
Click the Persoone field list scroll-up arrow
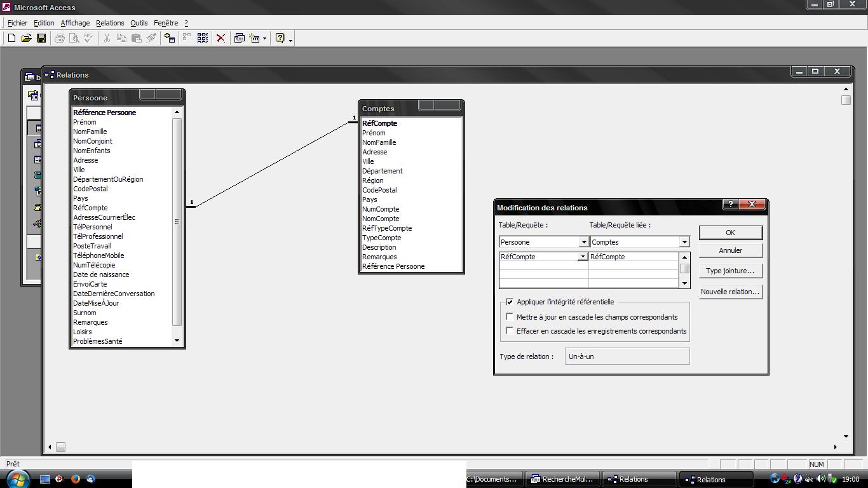[177, 112]
